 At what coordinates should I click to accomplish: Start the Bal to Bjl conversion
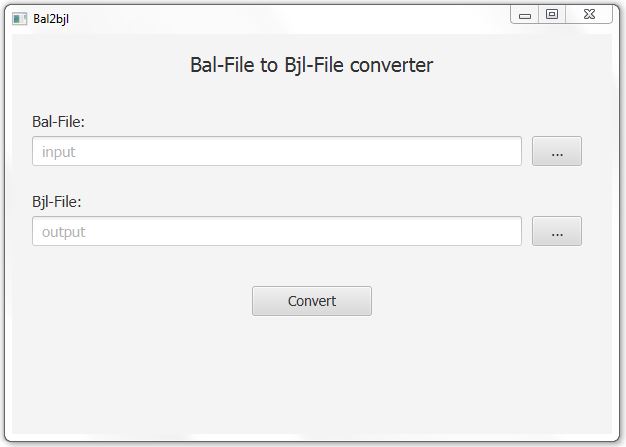(311, 301)
